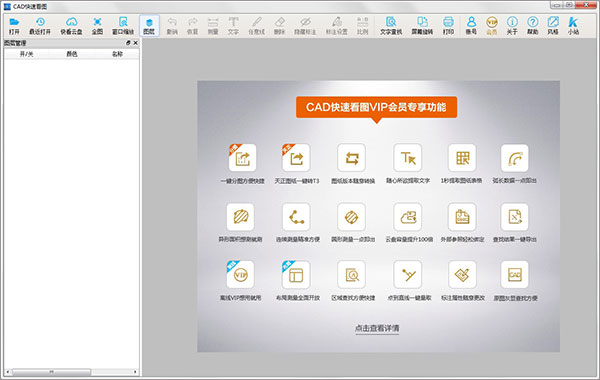The image size is (600, 380).
Task: Select the 全图 fit-all view icon
Action: pyautogui.click(x=97, y=26)
